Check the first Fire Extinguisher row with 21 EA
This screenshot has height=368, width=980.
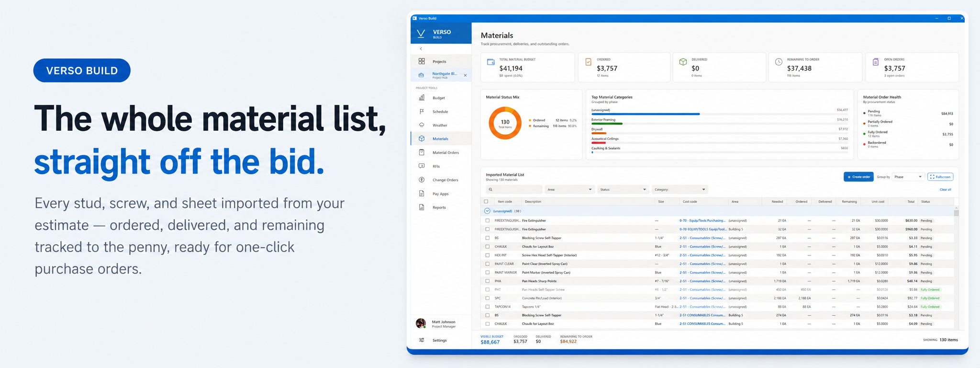coord(488,221)
